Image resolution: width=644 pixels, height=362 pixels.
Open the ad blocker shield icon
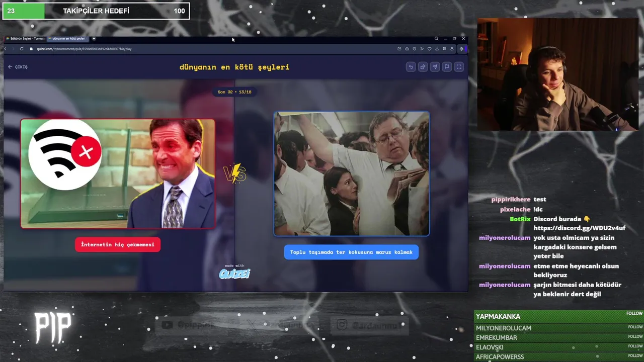pos(415,49)
